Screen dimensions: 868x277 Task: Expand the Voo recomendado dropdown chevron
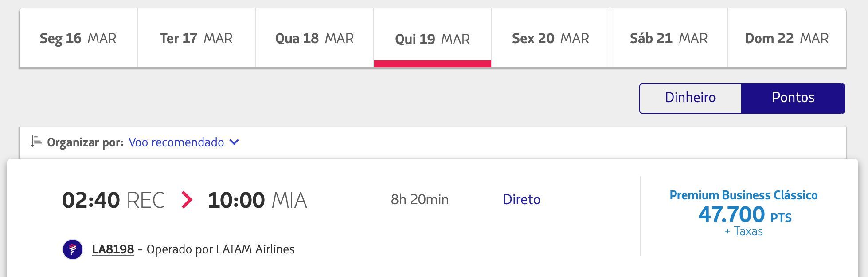(234, 142)
